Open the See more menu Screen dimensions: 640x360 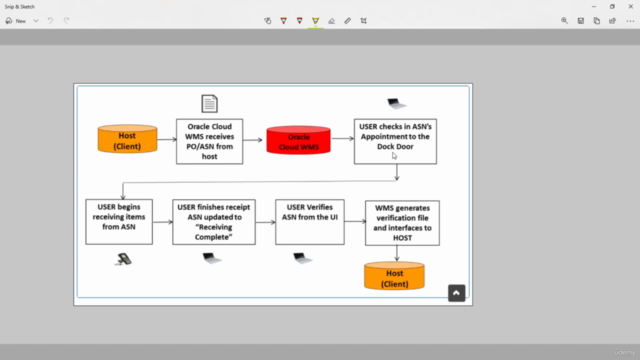pyautogui.click(x=630, y=21)
